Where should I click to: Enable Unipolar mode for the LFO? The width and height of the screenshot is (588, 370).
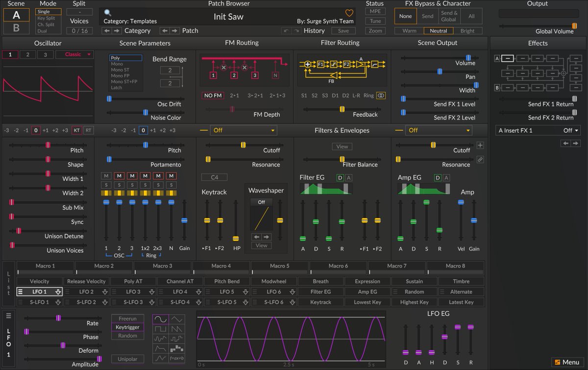[127, 359]
